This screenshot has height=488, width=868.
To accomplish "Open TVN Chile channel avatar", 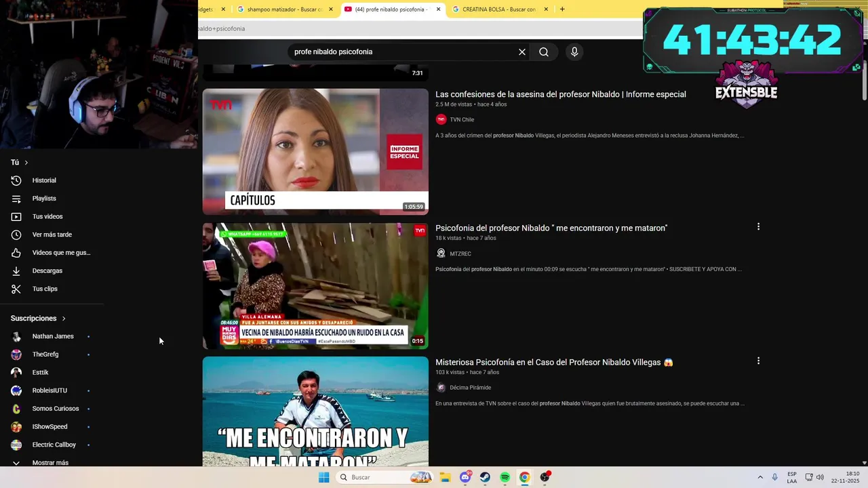I will point(441,119).
